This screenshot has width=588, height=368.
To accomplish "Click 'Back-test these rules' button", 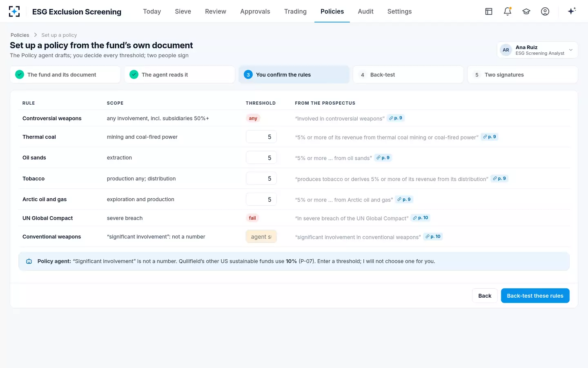I will [535, 296].
